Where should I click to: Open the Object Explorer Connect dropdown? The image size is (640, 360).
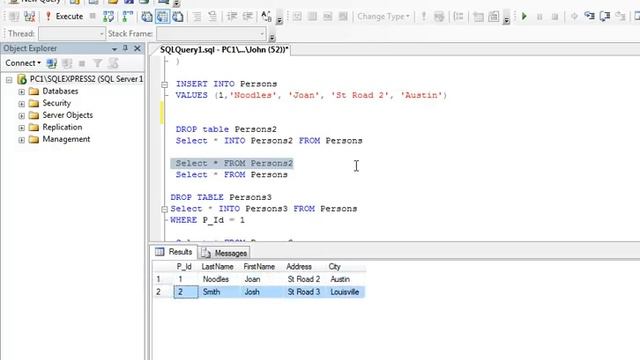tap(23, 63)
